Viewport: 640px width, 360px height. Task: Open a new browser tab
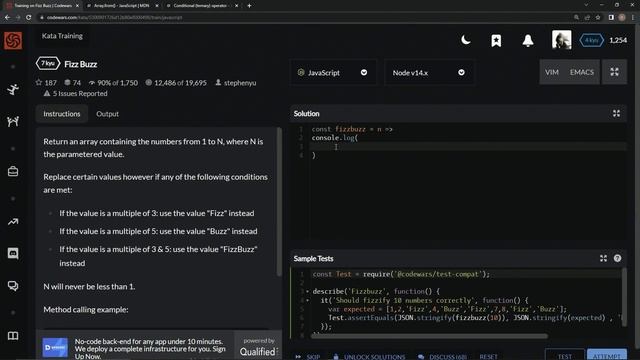point(249,6)
